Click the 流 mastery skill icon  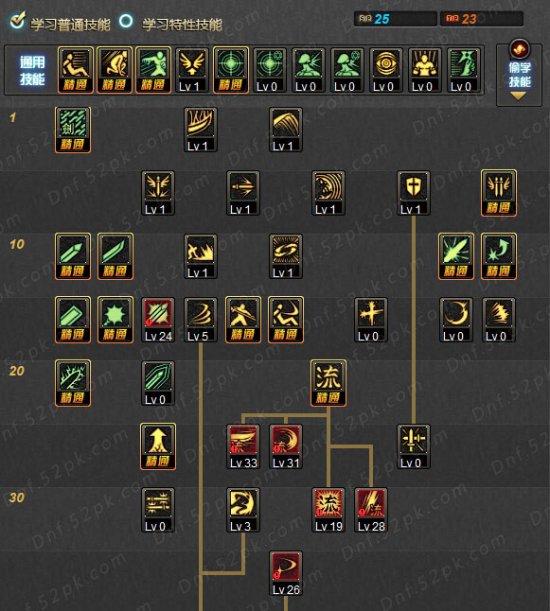point(328,383)
